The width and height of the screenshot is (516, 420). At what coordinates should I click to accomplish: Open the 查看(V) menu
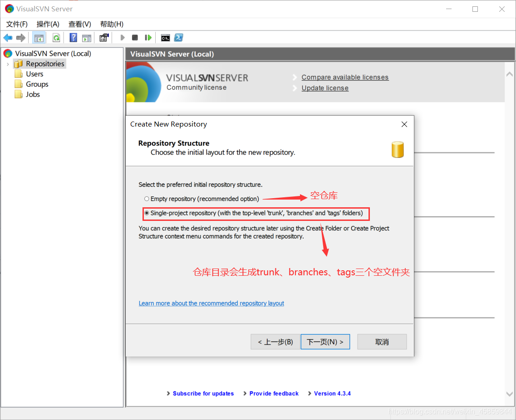79,24
